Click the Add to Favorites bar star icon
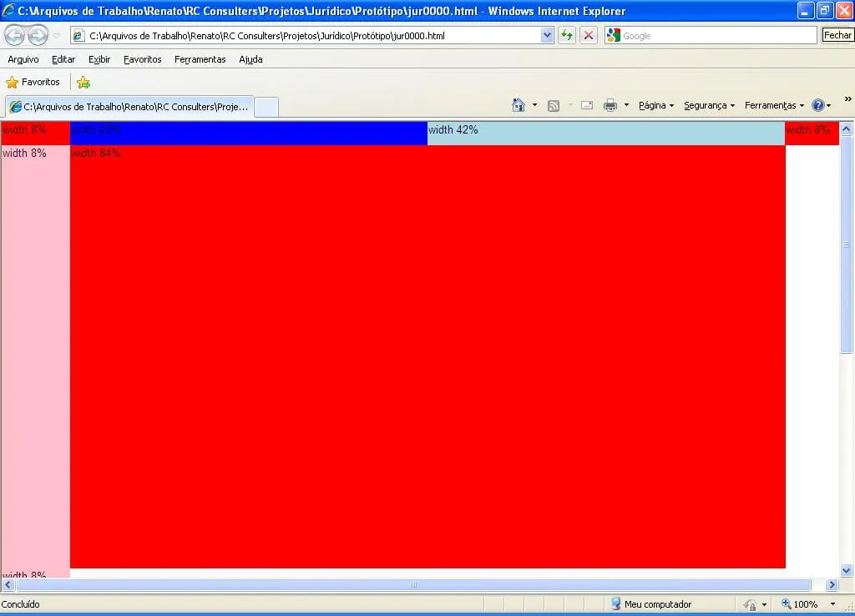This screenshot has height=616, width=855. (83, 83)
